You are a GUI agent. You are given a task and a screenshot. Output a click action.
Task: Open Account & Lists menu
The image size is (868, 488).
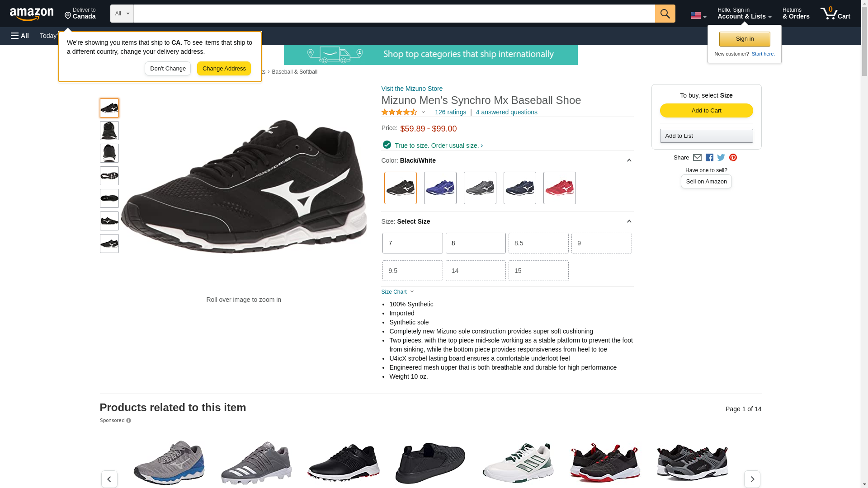tap(744, 14)
